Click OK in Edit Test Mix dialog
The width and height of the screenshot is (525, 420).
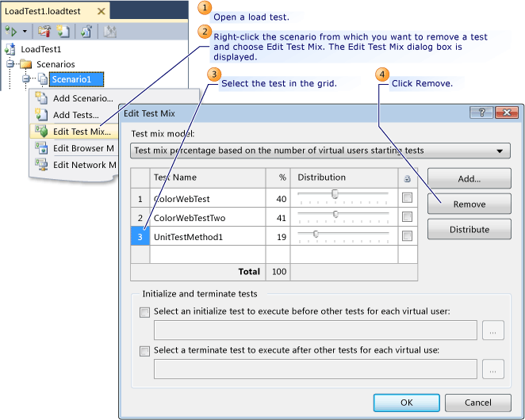coord(407,403)
